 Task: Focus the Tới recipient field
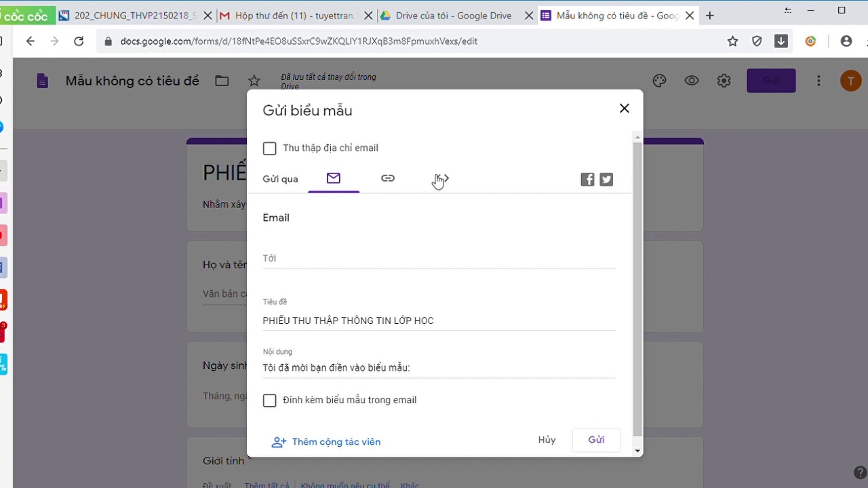point(439,258)
